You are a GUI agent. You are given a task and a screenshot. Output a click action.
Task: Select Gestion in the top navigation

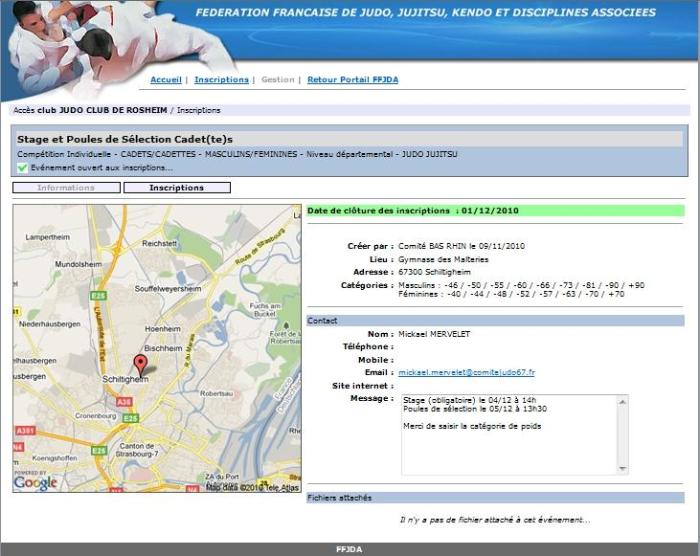click(278, 80)
